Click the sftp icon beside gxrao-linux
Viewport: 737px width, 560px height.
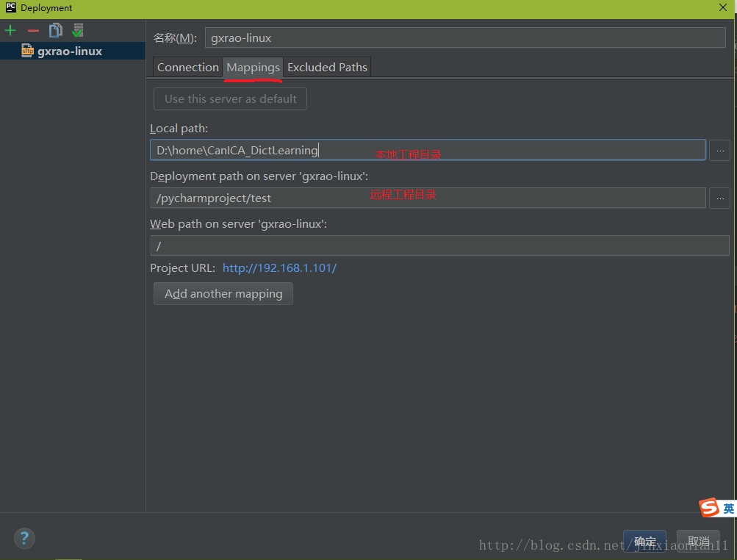[x=27, y=51]
